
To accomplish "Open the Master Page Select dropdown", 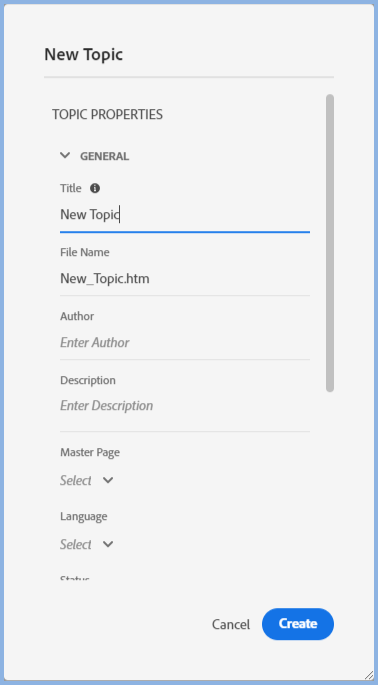I will 87,481.
